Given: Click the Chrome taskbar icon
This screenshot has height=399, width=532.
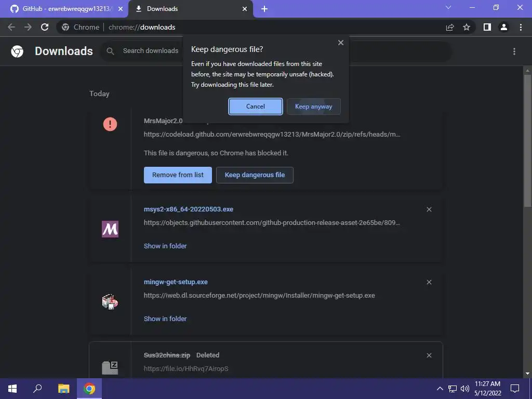Looking at the screenshot, I should [89, 389].
